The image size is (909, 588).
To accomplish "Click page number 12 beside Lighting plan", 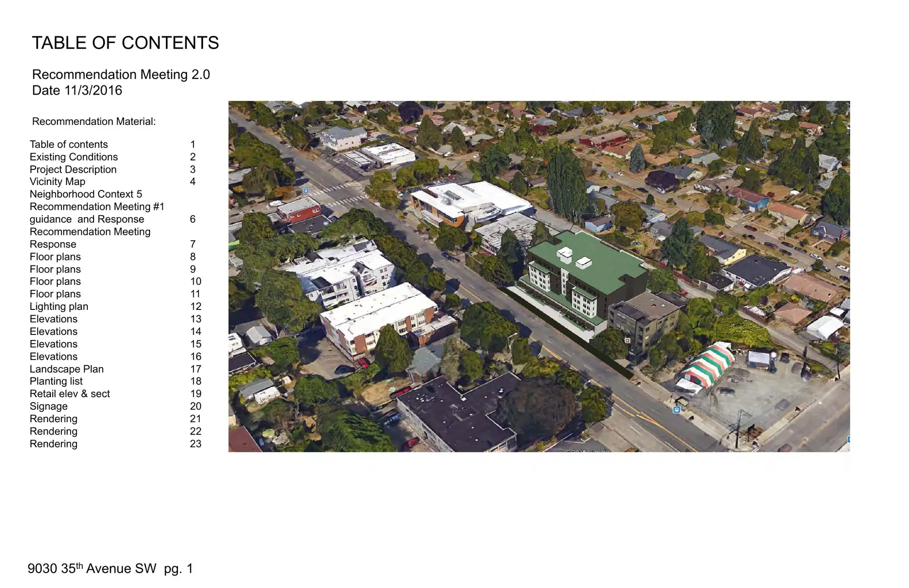I will pos(195,307).
